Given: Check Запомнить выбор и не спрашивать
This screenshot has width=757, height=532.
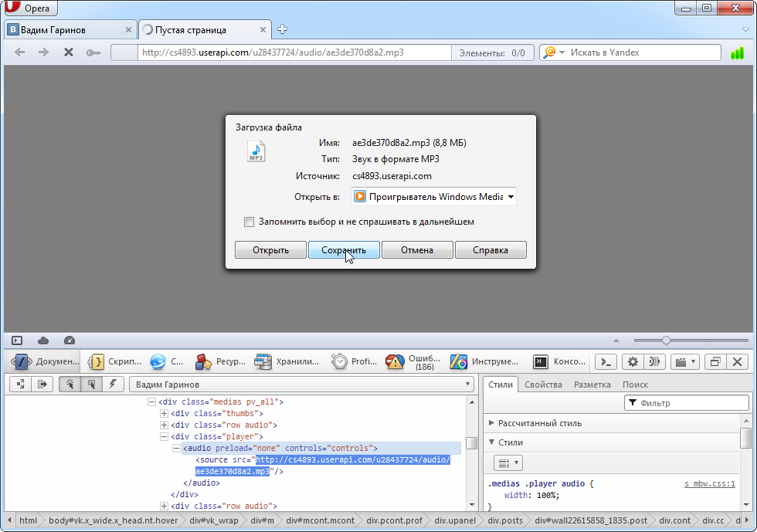Looking at the screenshot, I should click(249, 222).
